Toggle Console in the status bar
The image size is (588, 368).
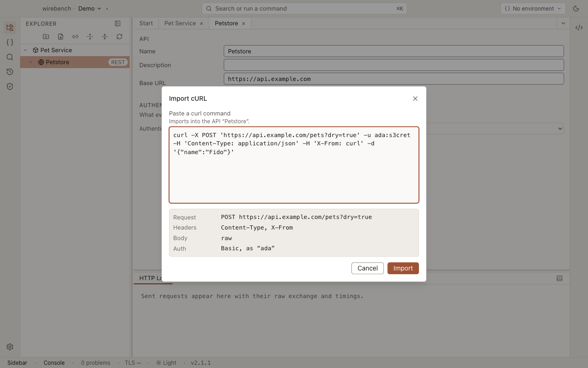54,363
